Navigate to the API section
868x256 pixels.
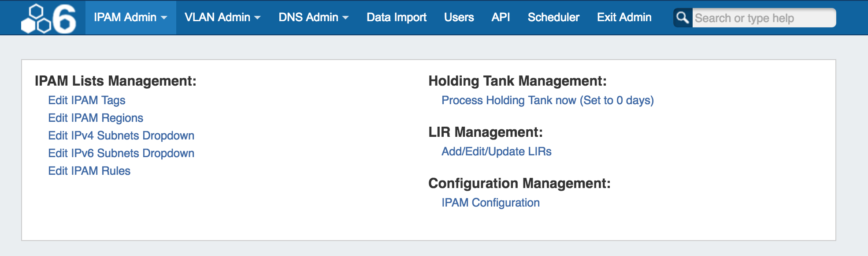pyautogui.click(x=501, y=18)
